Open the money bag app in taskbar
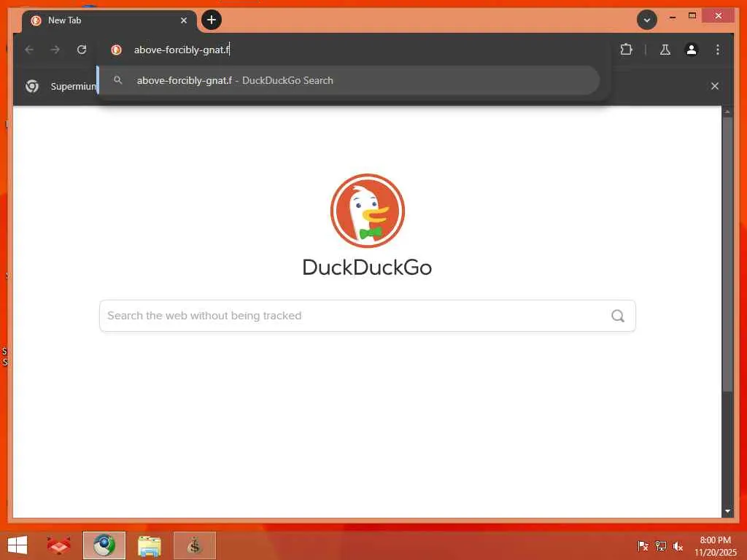747x560 pixels. click(194, 545)
